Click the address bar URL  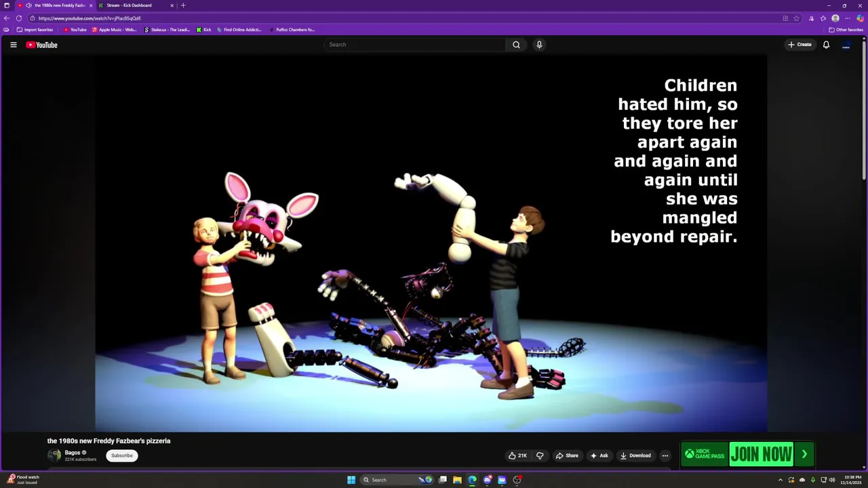(x=90, y=18)
